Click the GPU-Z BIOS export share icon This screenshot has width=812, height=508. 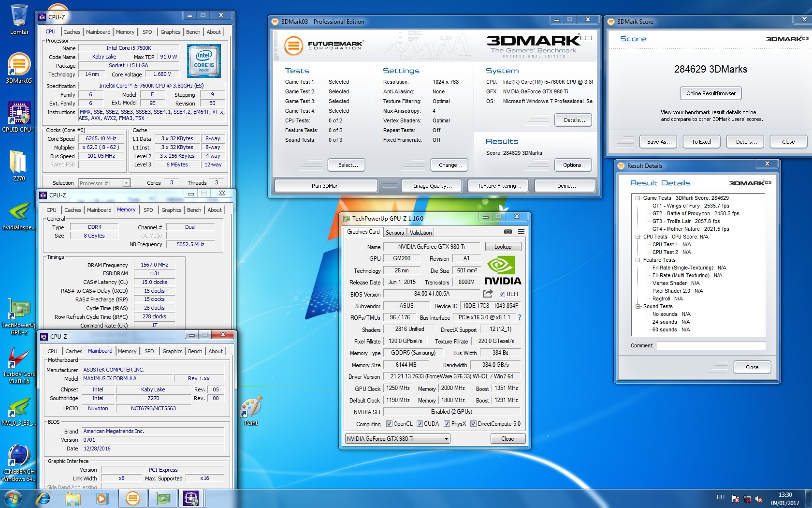(488, 294)
